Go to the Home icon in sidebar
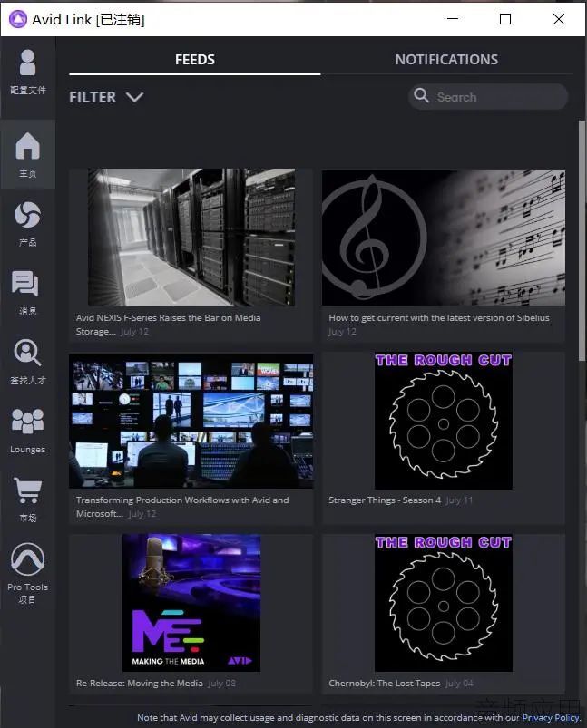Image resolution: width=587 pixels, height=728 pixels. pos(27,146)
